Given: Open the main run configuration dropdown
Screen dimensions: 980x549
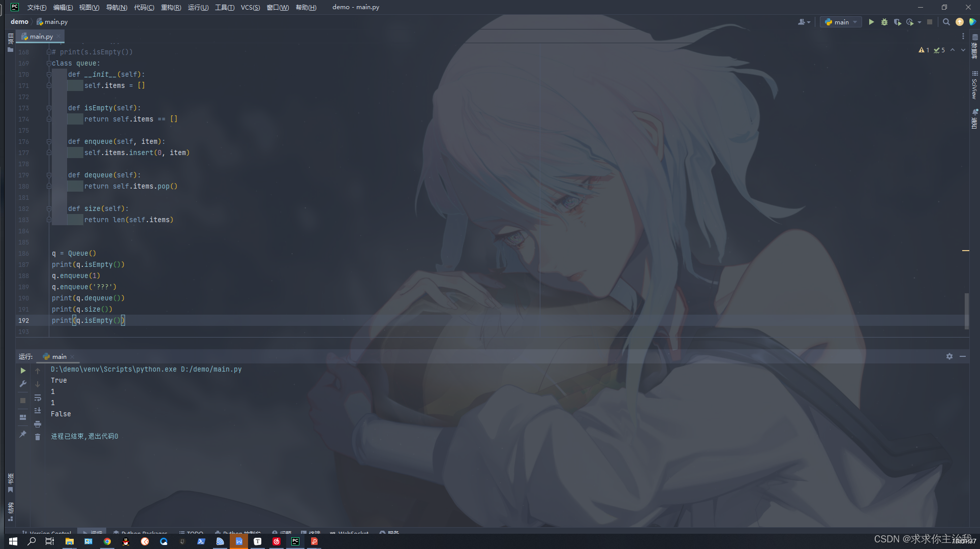Looking at the screenshot, I should coord(841,22).
